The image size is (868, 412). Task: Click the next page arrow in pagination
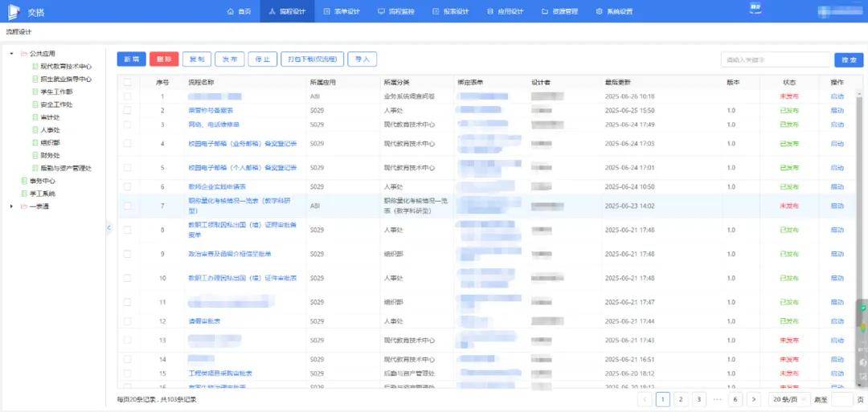tap(753, 399)
